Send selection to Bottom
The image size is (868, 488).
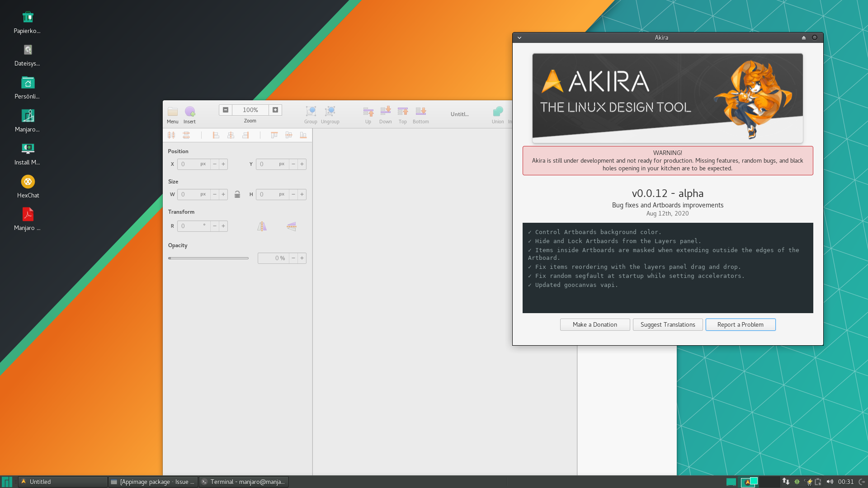(421, 111)
